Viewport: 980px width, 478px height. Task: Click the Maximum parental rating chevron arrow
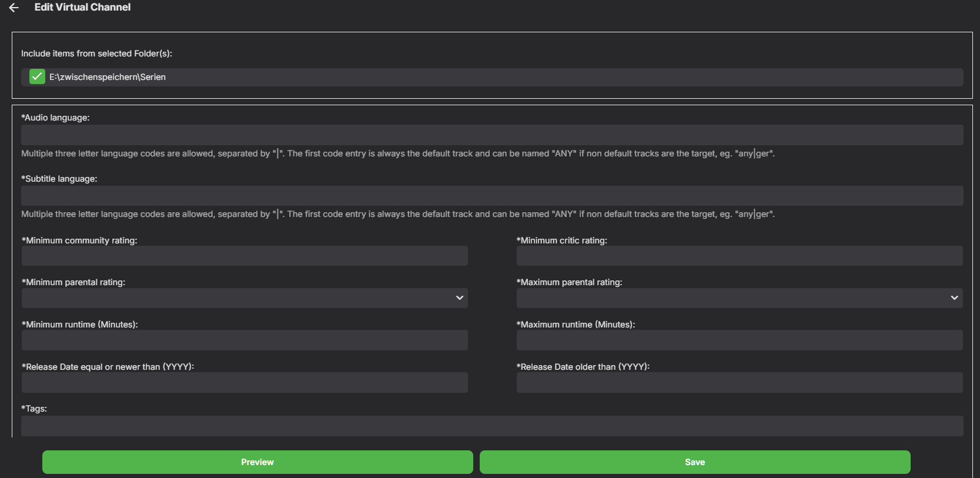tap(954, 298)
